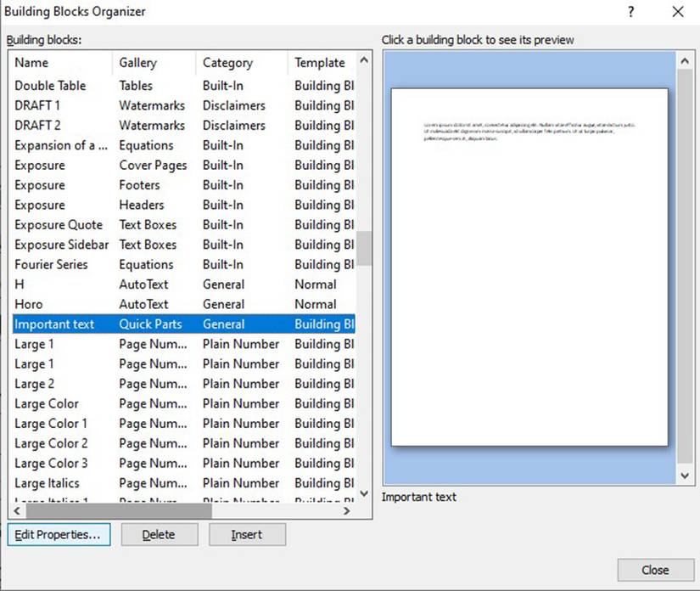Click the Close button

coord(655,570)
